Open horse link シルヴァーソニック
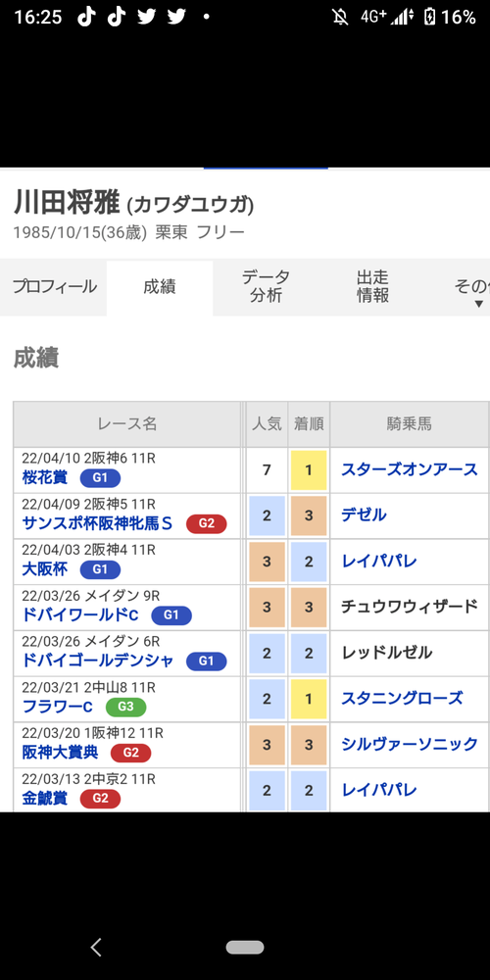The height and width of the screenshot is (980, 490). [410, 744]
